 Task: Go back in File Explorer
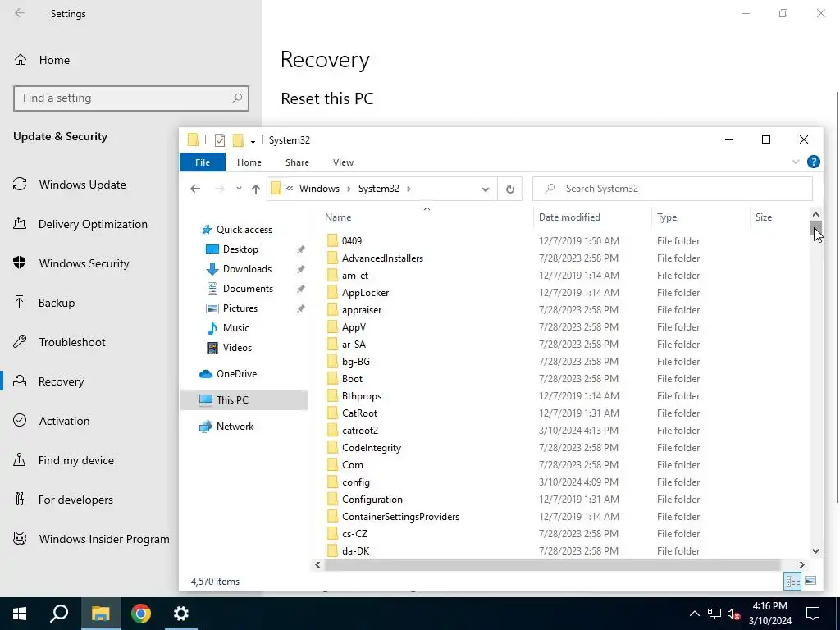195,189
